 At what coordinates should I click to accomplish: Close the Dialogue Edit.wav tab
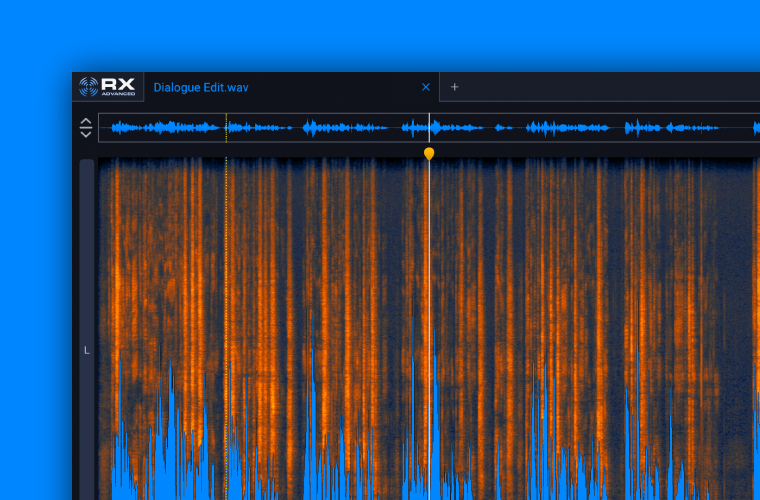426,87
